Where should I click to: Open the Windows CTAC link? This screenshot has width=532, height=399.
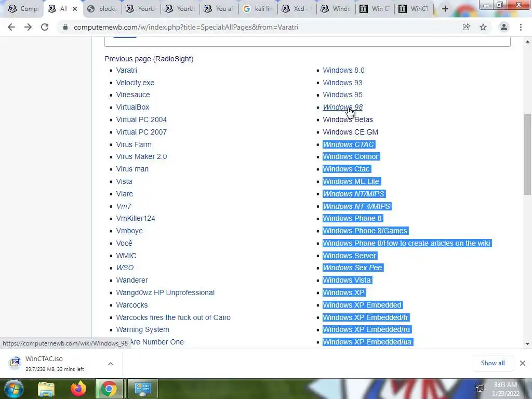(349, 144)
